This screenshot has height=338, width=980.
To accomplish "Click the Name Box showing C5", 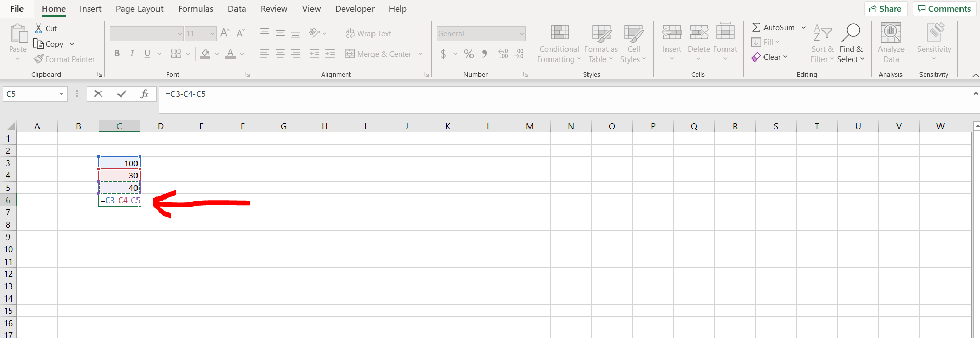I will click(x=35, y=94).
